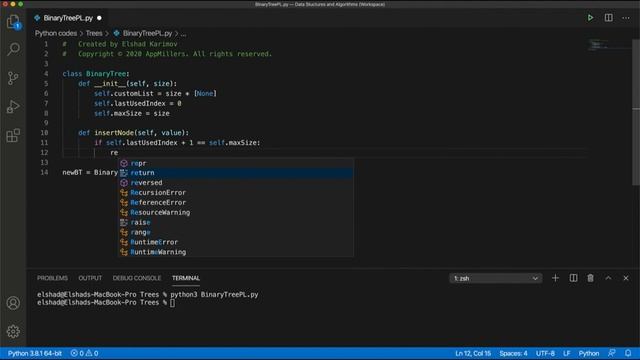
Task: Choose return autocomplete suggestion
Action: coord(236,173)
